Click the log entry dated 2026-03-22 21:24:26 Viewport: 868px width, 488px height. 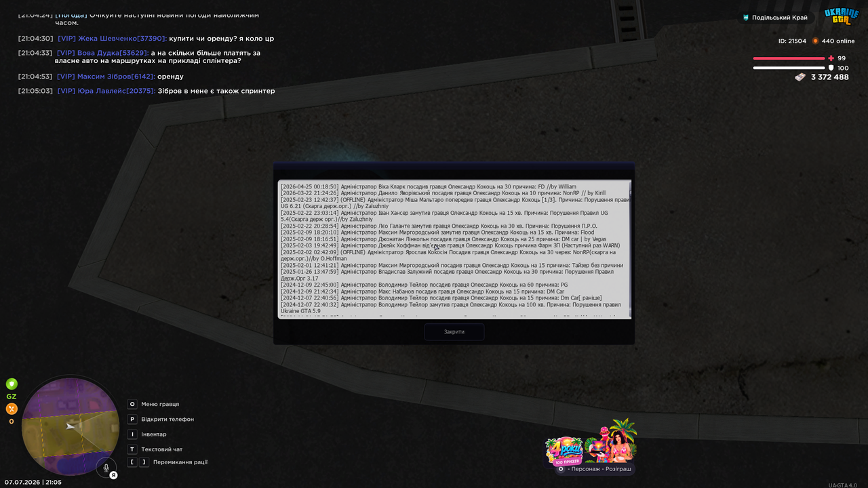[443, 193]
